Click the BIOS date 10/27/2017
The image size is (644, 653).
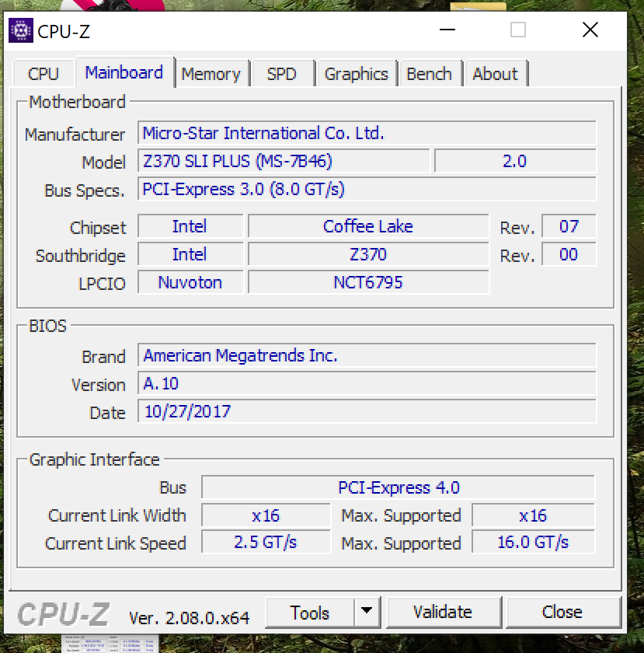pyautogui.click(x=367, y=411)
